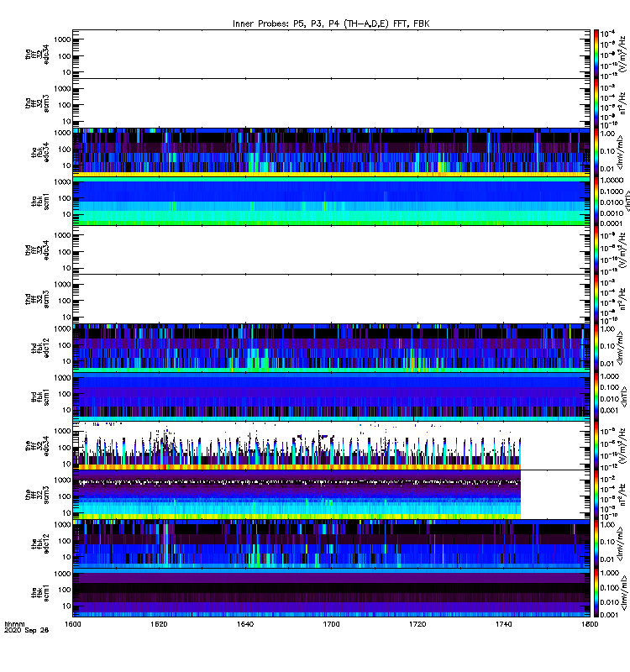Select the 'the fbk scm1' panel label

pos(40,593)
